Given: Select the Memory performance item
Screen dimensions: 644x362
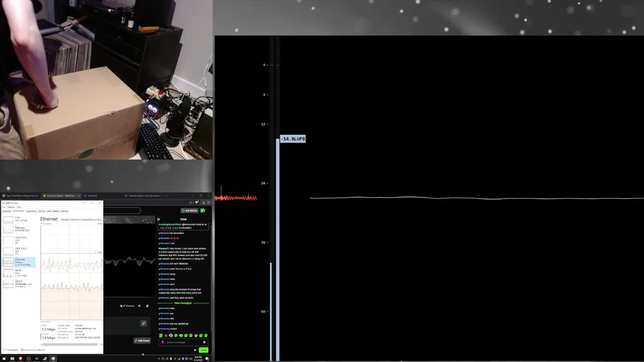Looking at the screenshot, I should pos(19,229).
